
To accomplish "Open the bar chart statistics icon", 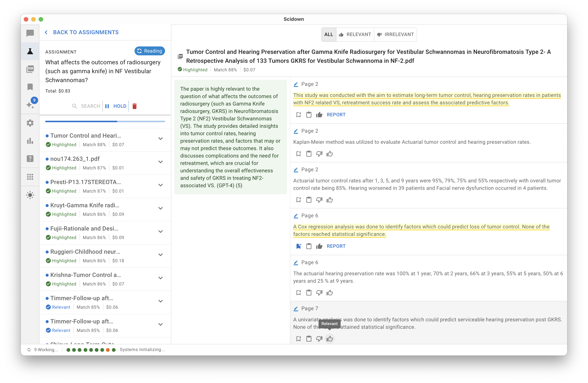I will [30, 141].
